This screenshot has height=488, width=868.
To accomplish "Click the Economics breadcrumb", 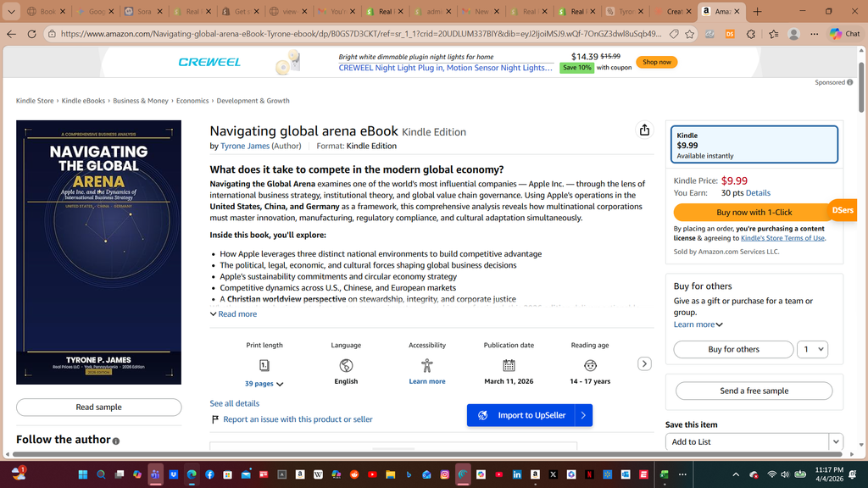I will 192,101.
